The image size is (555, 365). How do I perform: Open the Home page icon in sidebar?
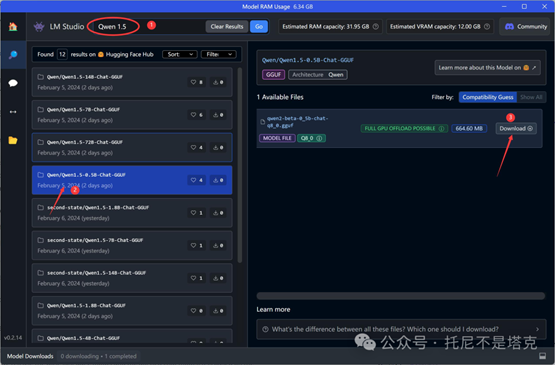13,27
